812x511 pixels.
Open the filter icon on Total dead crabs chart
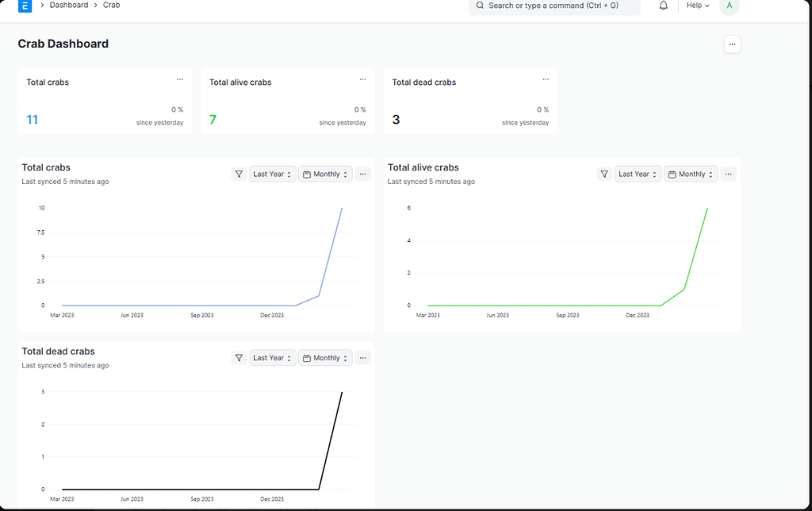click(239, 358)
